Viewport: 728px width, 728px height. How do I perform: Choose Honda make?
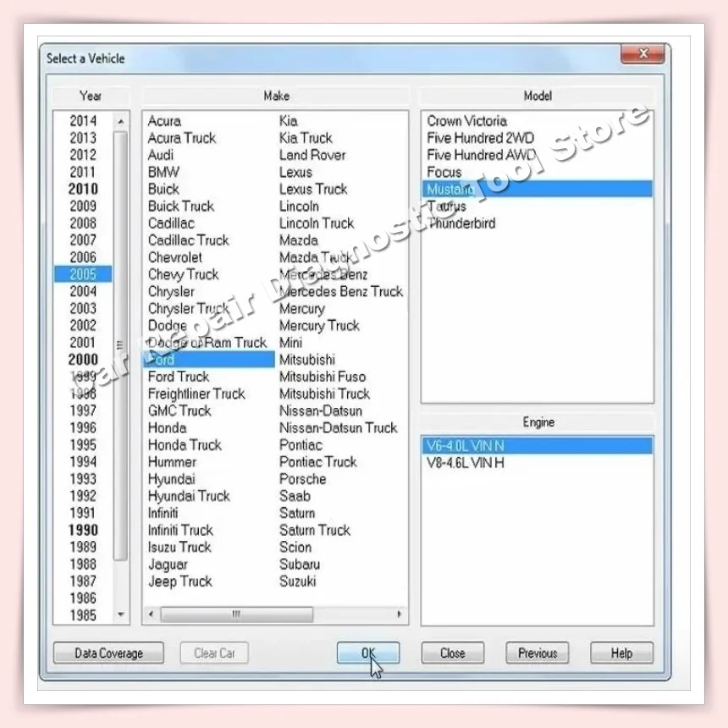[x=167, y=427]
